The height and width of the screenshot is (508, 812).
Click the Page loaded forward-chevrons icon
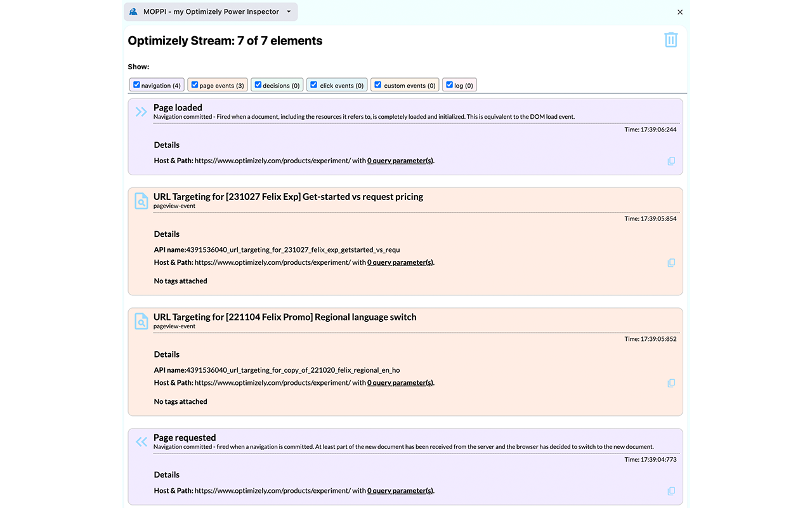[x=141, y=112]
